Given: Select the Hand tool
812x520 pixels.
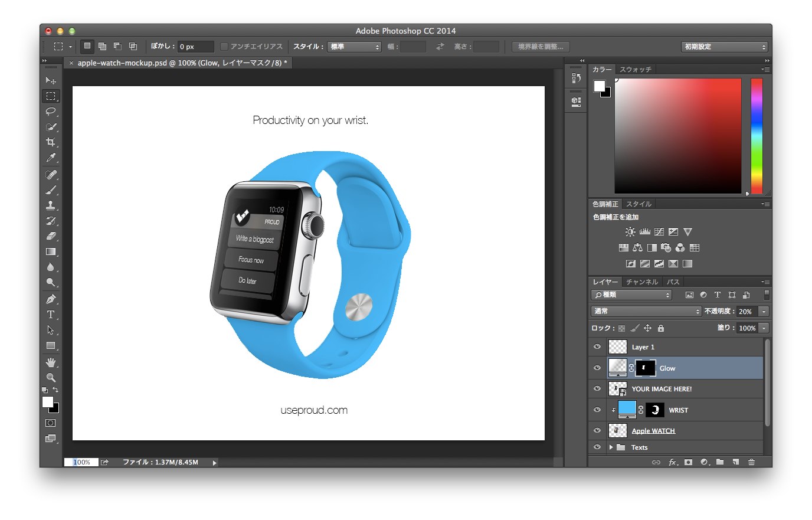Looking at the screenshot, I should coord(51,362).
